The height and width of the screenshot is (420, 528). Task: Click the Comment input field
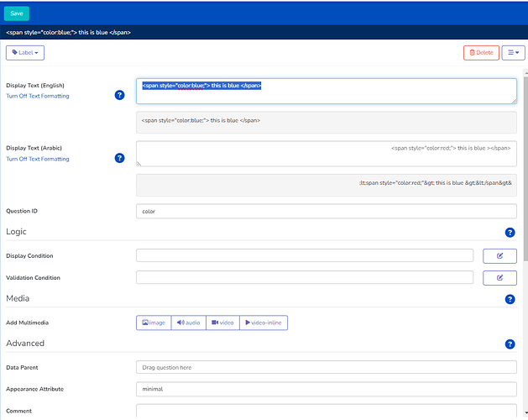(x=327, y=412)
